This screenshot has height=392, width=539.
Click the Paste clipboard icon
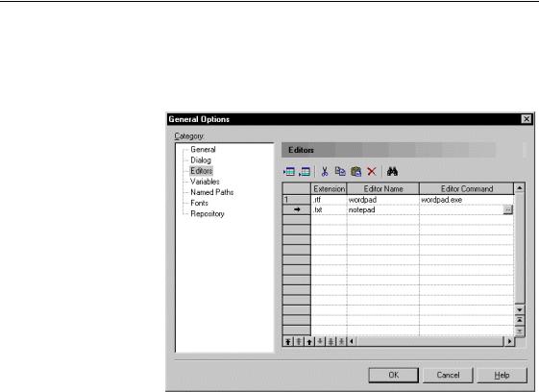point(355,172)
